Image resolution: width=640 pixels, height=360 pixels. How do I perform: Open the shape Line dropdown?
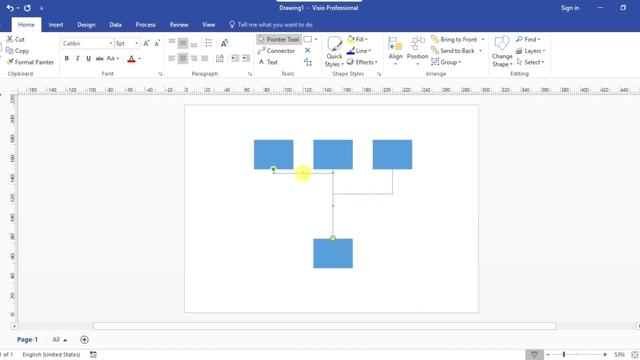coord(359,51)
